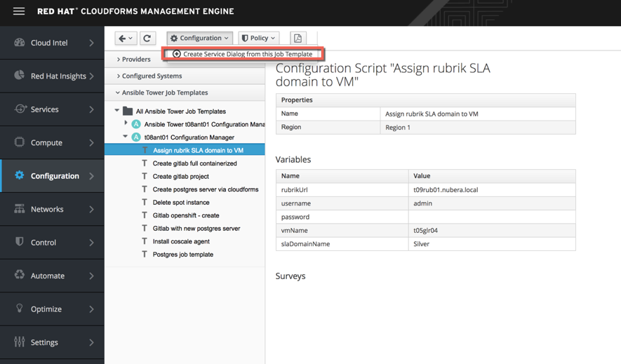Click the Automate recycle icon
This screenshot has height=364, width=621.
click(x=20, y=275)
